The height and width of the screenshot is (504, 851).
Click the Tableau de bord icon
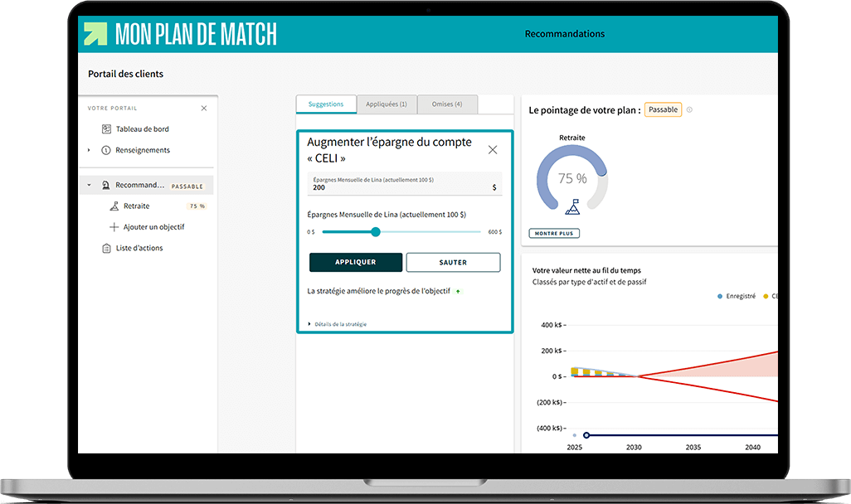tap(106, 129)
